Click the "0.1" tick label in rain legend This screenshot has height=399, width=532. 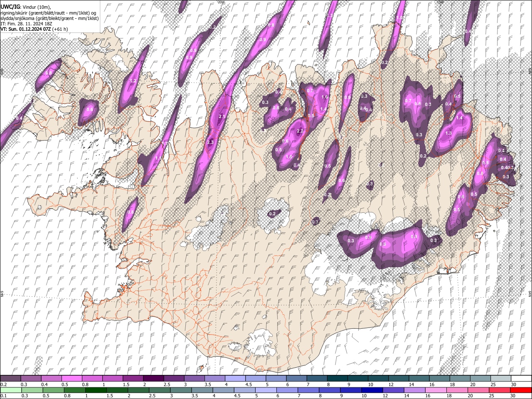[x=4, y=396]
